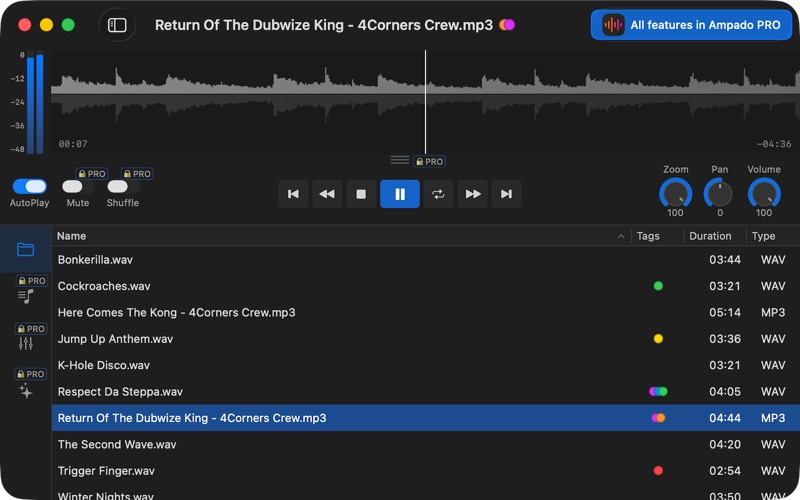The width and height of the screenshot is (800, 500).
Task: Click the level meter bars
Action: (35, 102)
